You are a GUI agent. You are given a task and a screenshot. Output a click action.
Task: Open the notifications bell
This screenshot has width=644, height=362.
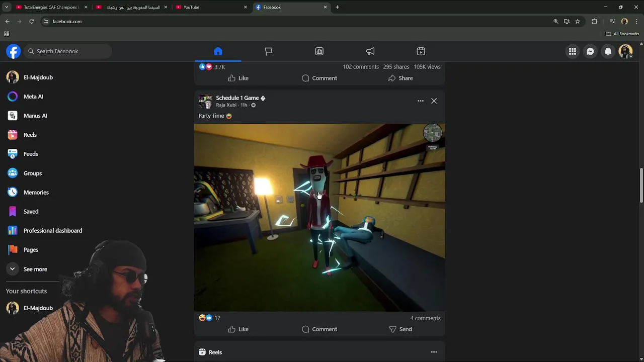click(x=608, y=51)
